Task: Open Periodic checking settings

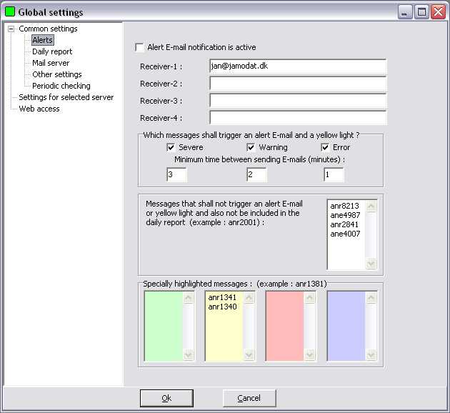Action: [x=61, y=86]
